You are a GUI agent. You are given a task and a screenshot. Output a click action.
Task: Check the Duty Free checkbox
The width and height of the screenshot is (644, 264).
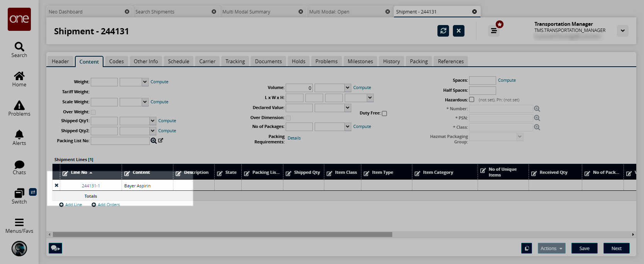point(384,113)
